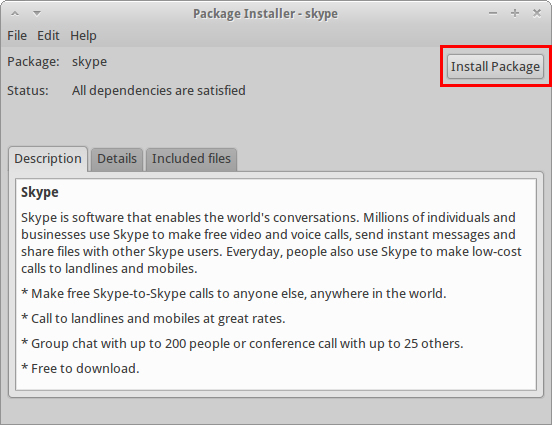Select the Description tab
The image size is (552, 425).
(48, 159)
